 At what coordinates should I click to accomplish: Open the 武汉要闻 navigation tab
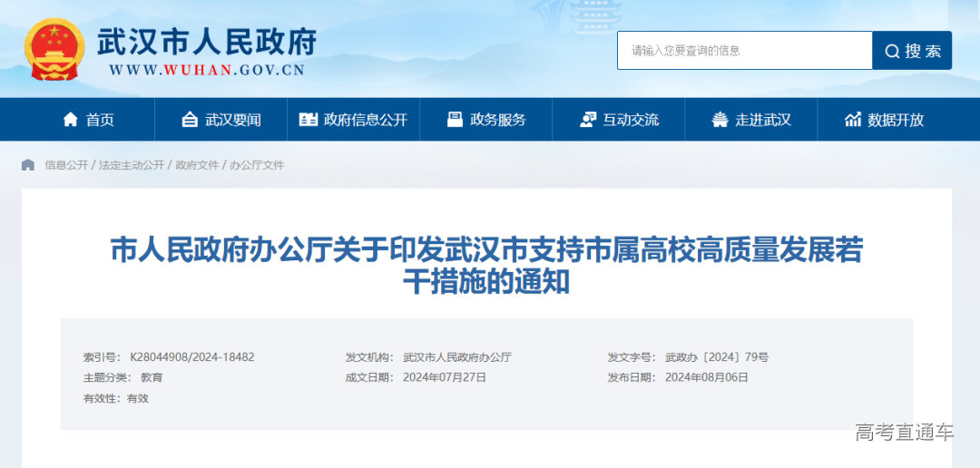click(221, 120)
